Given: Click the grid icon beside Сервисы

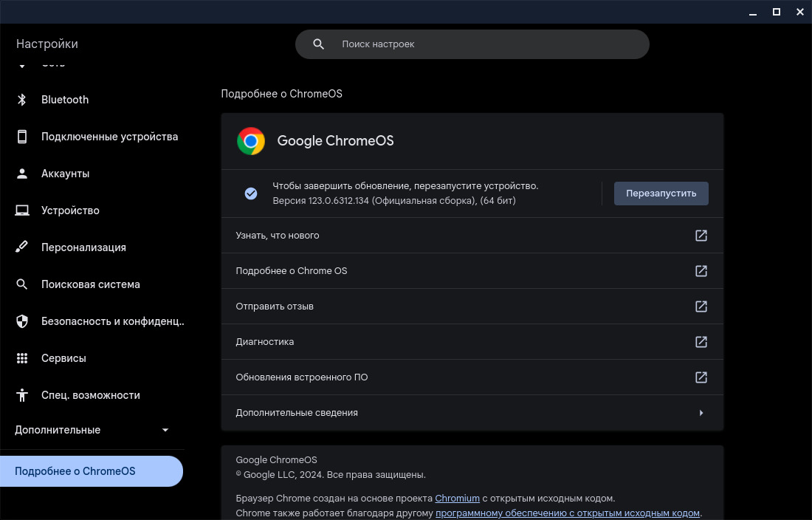Looking at the screenshot, I should [x=22, y=358].
